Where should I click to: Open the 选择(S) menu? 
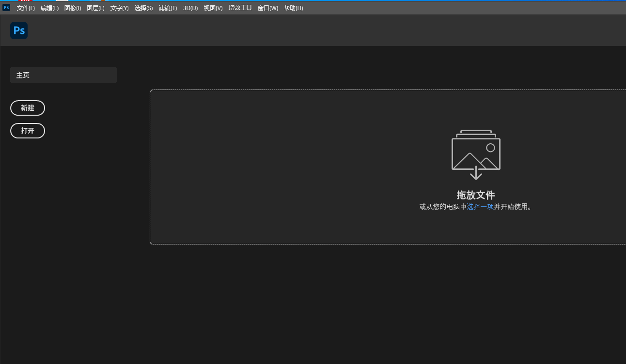(x=143, y=8)
